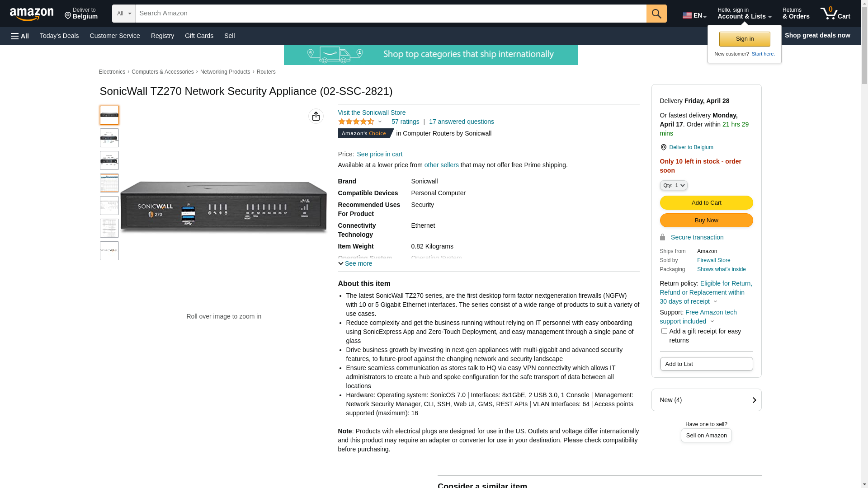Screen dimensions: 868x488
Task: Click the Amazon logo
Action: click(32, 14)
